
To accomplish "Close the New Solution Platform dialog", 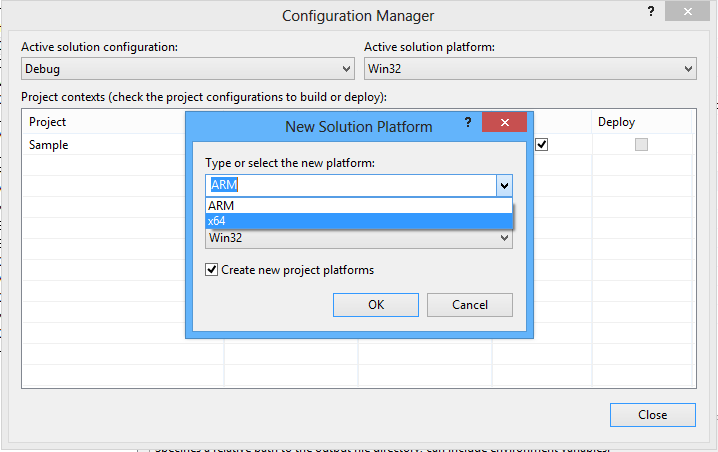I will [504, 123].
